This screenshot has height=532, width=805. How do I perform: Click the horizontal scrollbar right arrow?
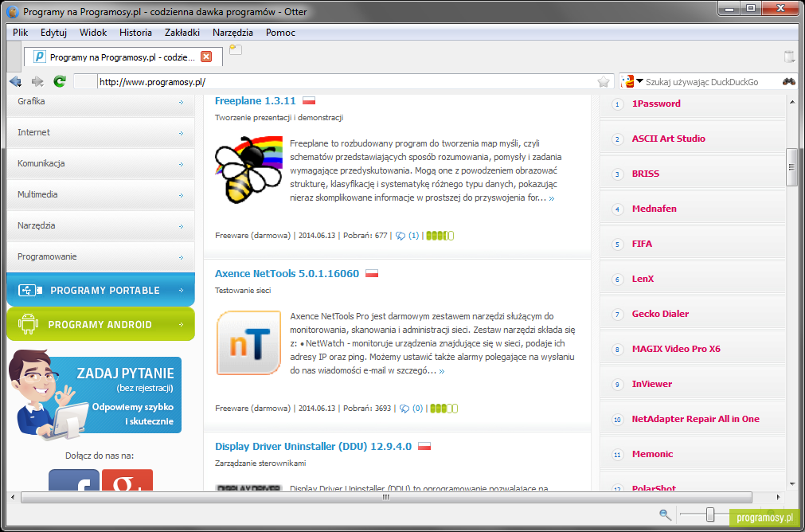click(x=780, y=497)
